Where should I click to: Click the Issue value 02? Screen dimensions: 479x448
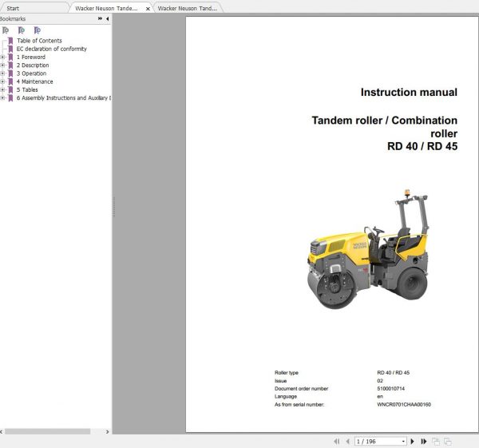(x=380, y=381)
